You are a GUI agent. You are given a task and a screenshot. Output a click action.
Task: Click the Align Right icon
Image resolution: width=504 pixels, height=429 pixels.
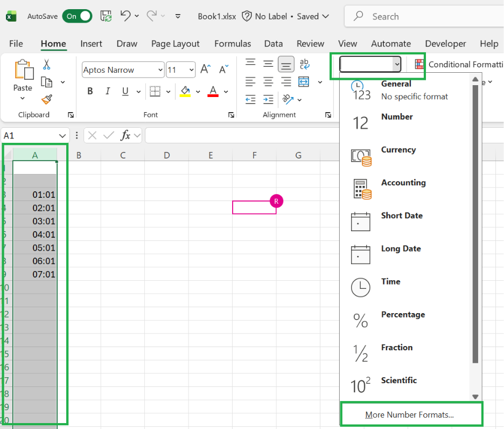click(x=286, y=82)
